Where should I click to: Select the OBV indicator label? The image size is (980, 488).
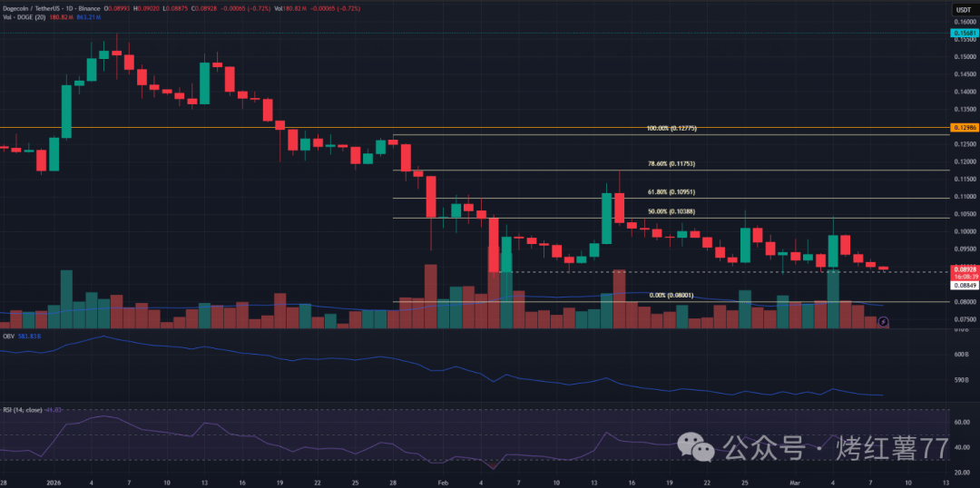coord(7,335)
